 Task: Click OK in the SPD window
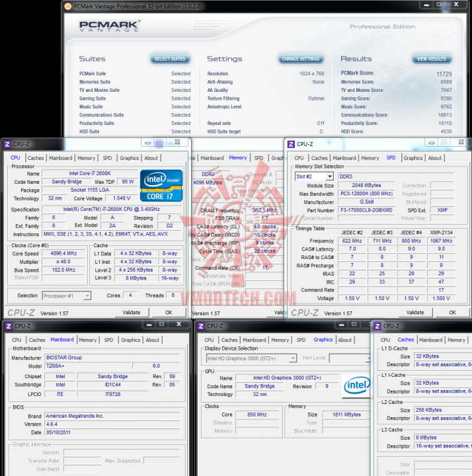[452, 313]
